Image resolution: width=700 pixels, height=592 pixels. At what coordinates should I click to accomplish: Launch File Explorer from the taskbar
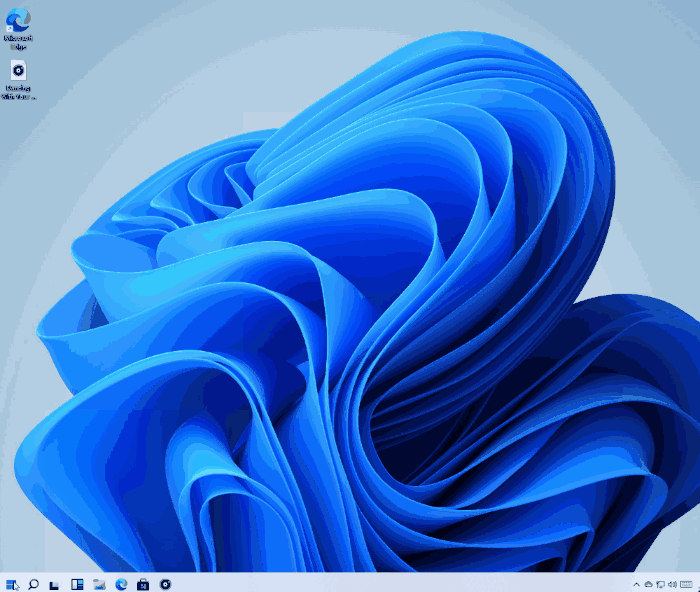point(99,584)
